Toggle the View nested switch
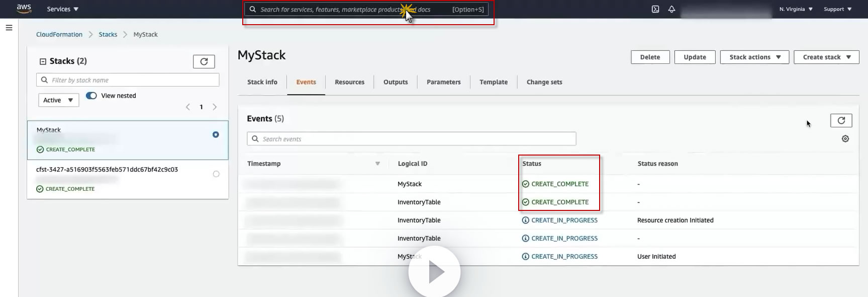Viewport: 868px width, 297px height. click(91, 96)
